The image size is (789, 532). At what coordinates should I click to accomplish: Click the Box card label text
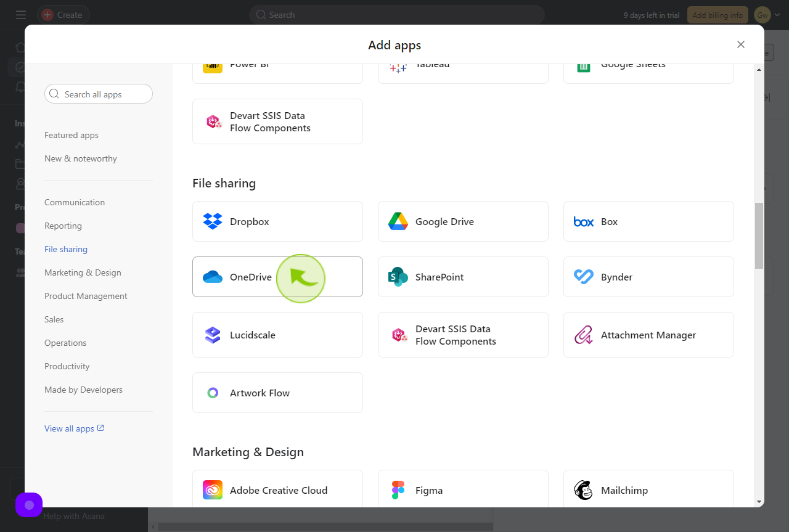[x=609, y=221]
